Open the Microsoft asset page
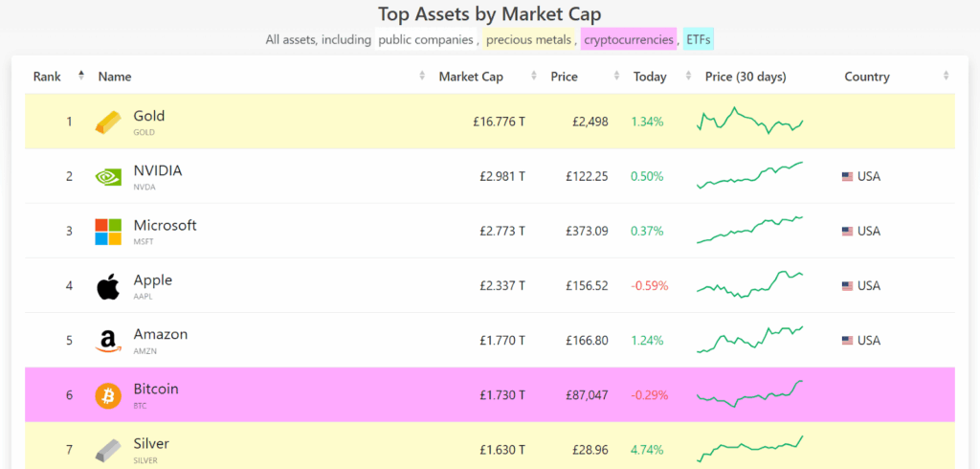This screenshot has width=980, height=469. [x=165, y=225]
